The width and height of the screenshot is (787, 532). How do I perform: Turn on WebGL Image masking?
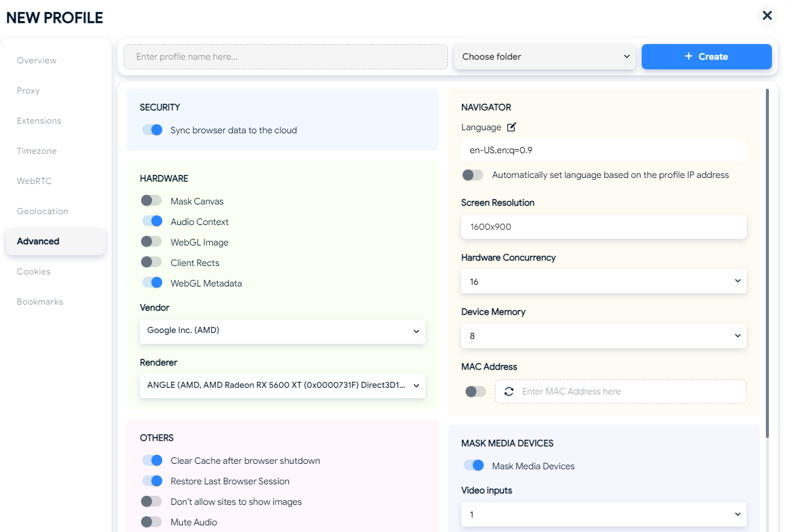click(152, 242)
